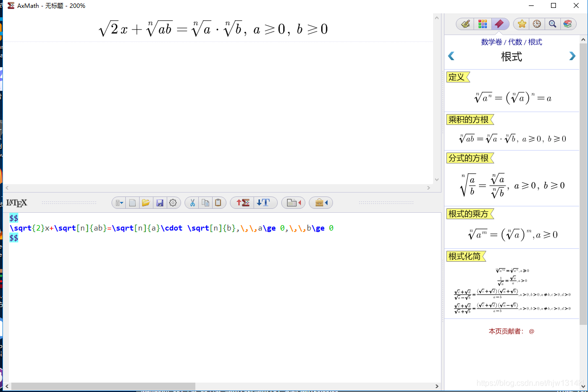Insert the product root formula
588x392 pixels.
coord(512,139)
